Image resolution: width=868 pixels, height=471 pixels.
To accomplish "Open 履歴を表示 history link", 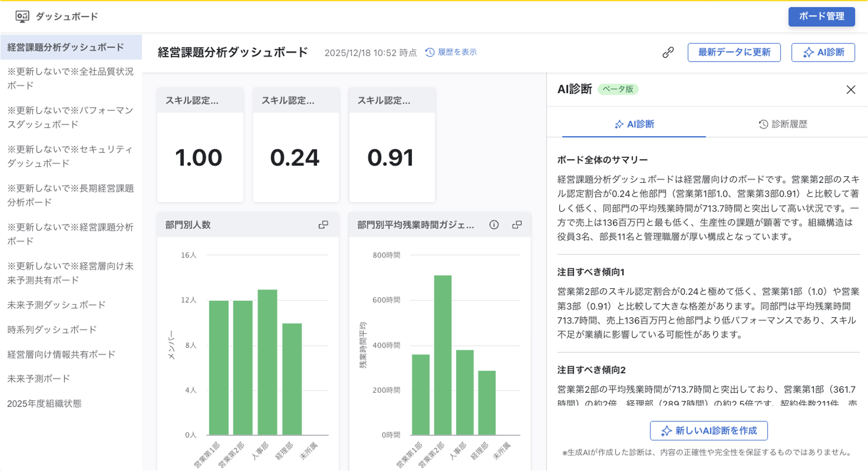I will tap(451, 52).
